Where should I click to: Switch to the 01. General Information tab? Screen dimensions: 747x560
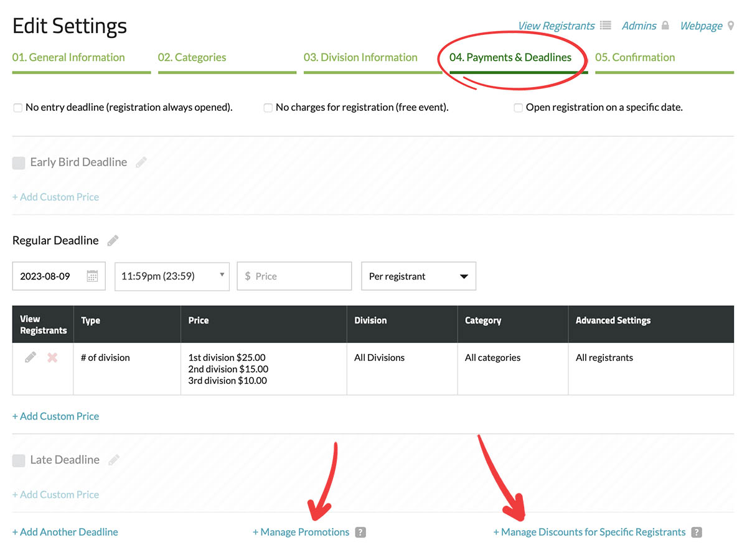[x=68, y=58]
